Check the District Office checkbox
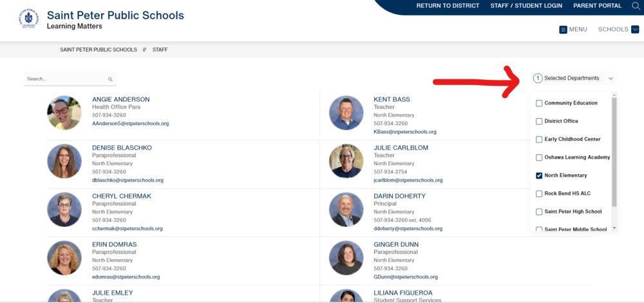This screenshot has width=644, height=303. (x=539, y=121)
